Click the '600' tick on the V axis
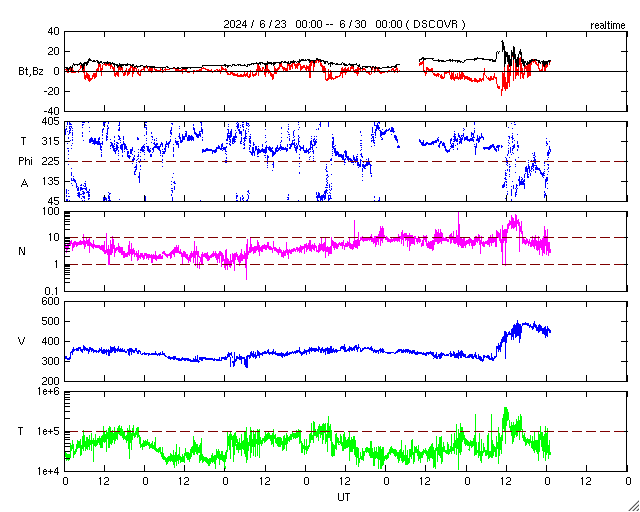This screenshot has height=512, width=640. coord(52,301)
